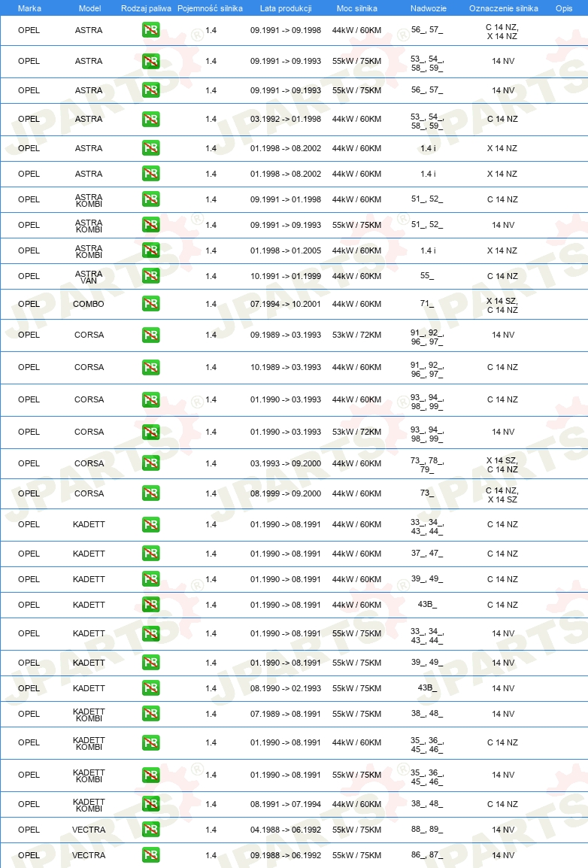This screenshot has width=588, height=868.
Task: Click the fuel icon in the Astra 09.1991->09.1998 row
Action: point(150,30)
